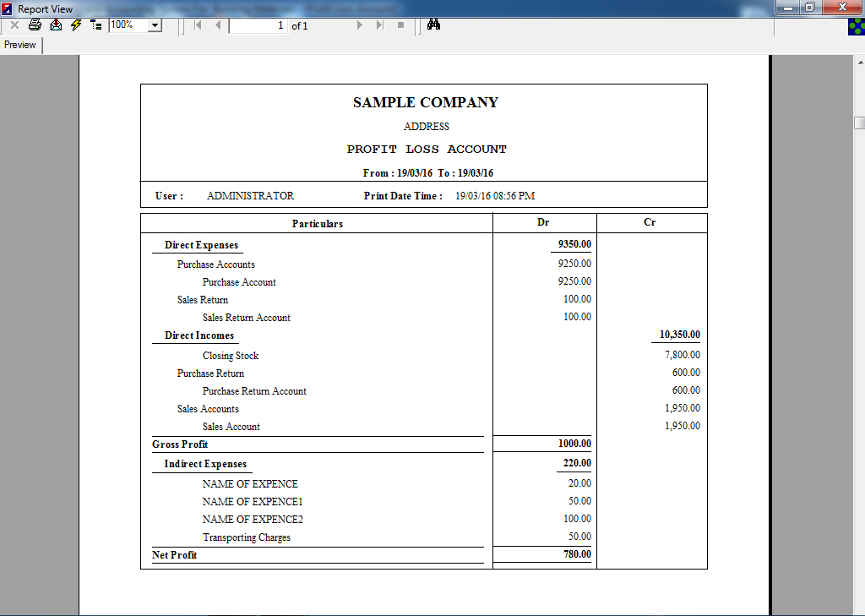Click the Export report icon
The height and width of the screenshot is (616, 865).
pyautogui.click(x=56, y=25)
